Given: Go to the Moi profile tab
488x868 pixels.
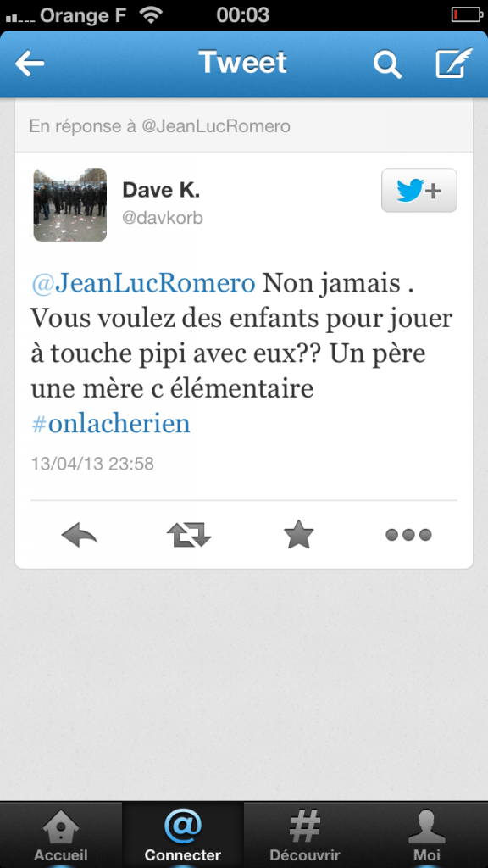Looking at the screenshot, I should coord(427,835).
